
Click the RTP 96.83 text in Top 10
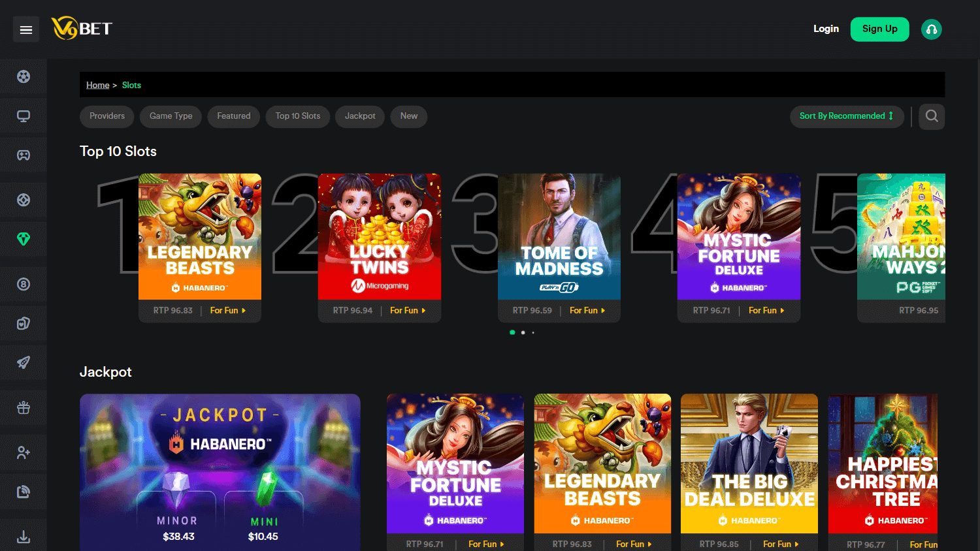(x=173, y=311)
